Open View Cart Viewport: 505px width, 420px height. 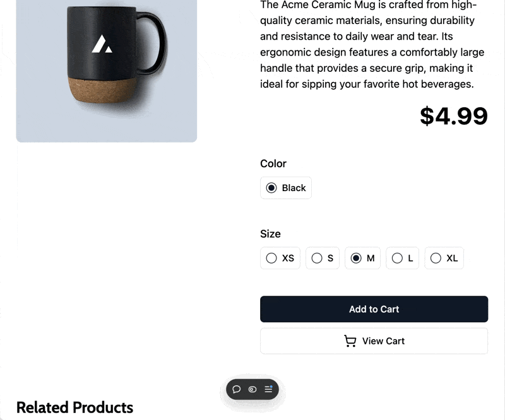374,341
